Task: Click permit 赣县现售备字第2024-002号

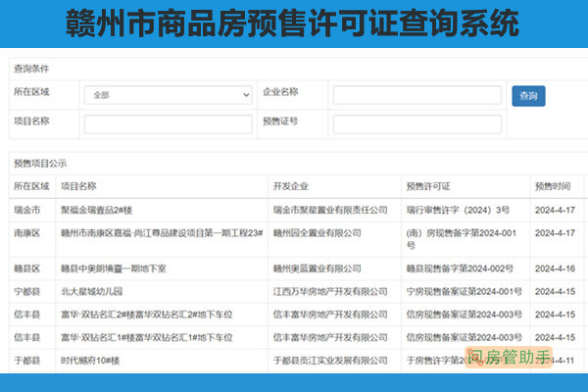Action: point(460,269)
